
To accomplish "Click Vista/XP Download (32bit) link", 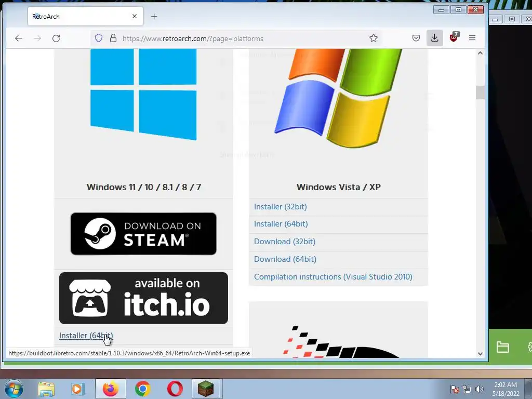I will point(285,242).
